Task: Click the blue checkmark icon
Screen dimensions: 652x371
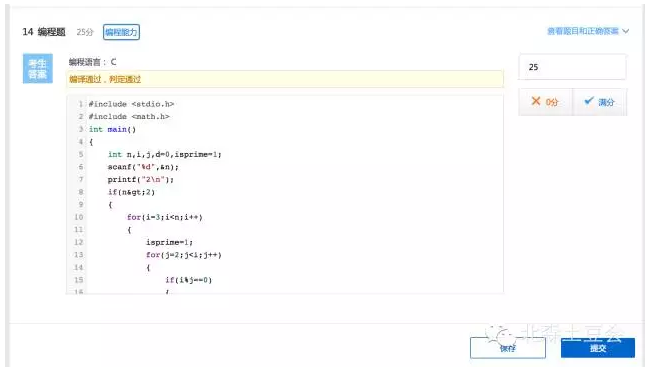Action: (589, 101)
